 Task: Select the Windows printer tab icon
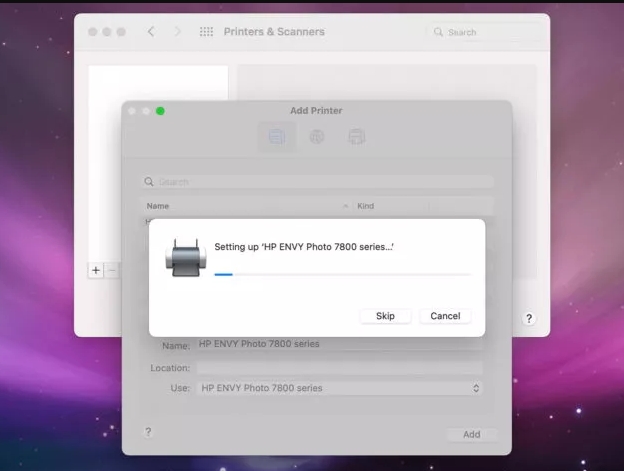click(357, 137)
